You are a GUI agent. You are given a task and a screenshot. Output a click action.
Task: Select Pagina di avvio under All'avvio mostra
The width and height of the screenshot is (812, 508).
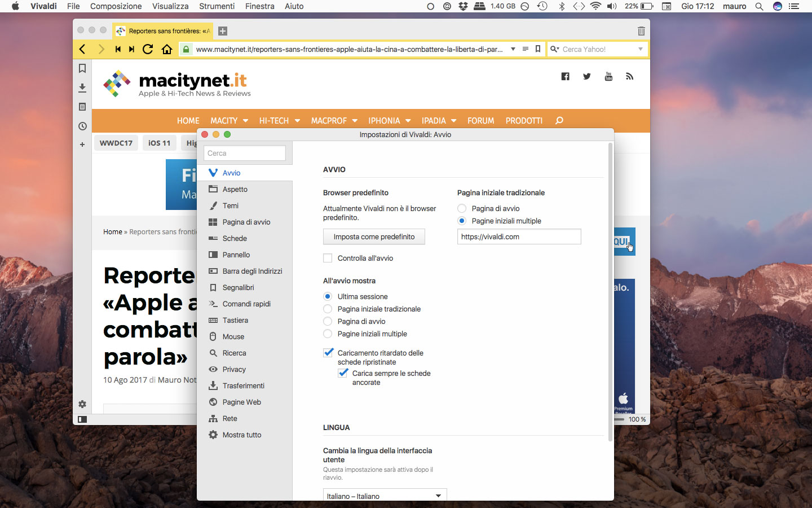tap(328, 321)
